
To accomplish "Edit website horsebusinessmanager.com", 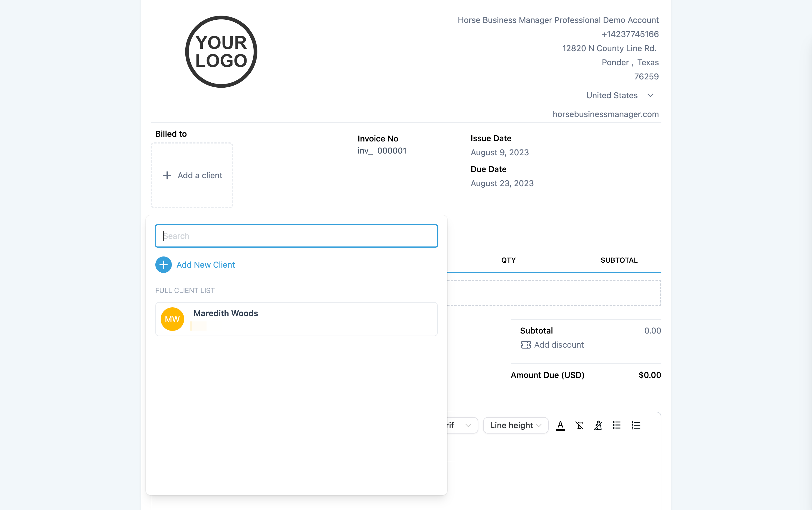I will pyautogui.click(x=606, y=114).
